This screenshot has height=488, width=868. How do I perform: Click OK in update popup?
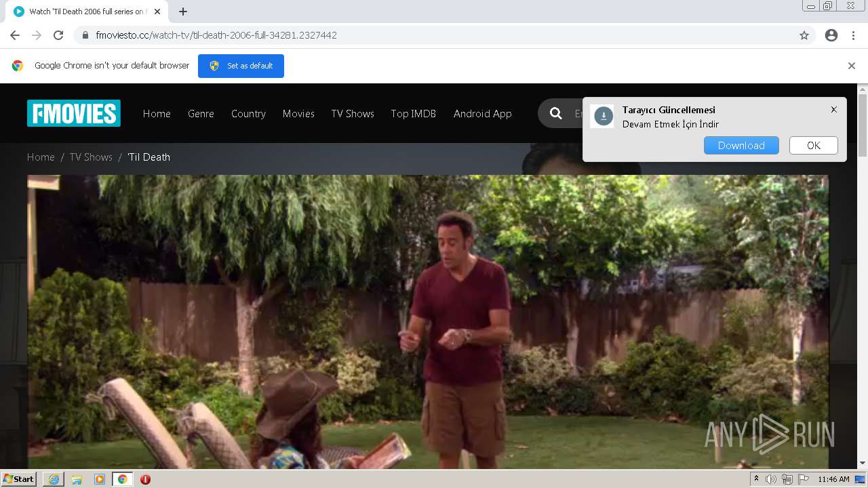tap(814, 146)
